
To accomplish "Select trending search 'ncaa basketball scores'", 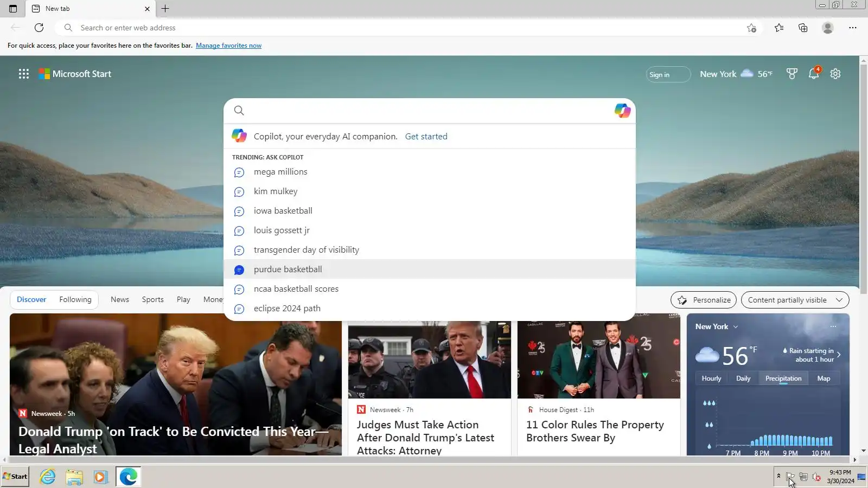I will point(430,289).
